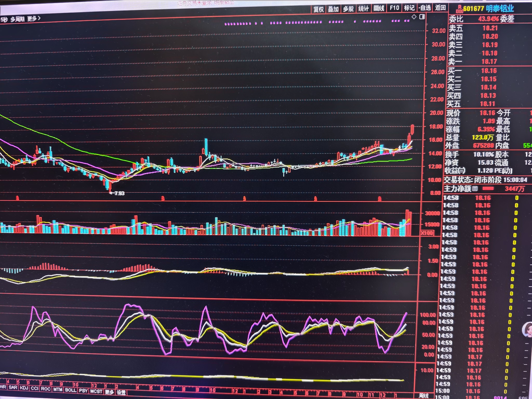Click the first S marker under the chart

(x=17, y=198)
